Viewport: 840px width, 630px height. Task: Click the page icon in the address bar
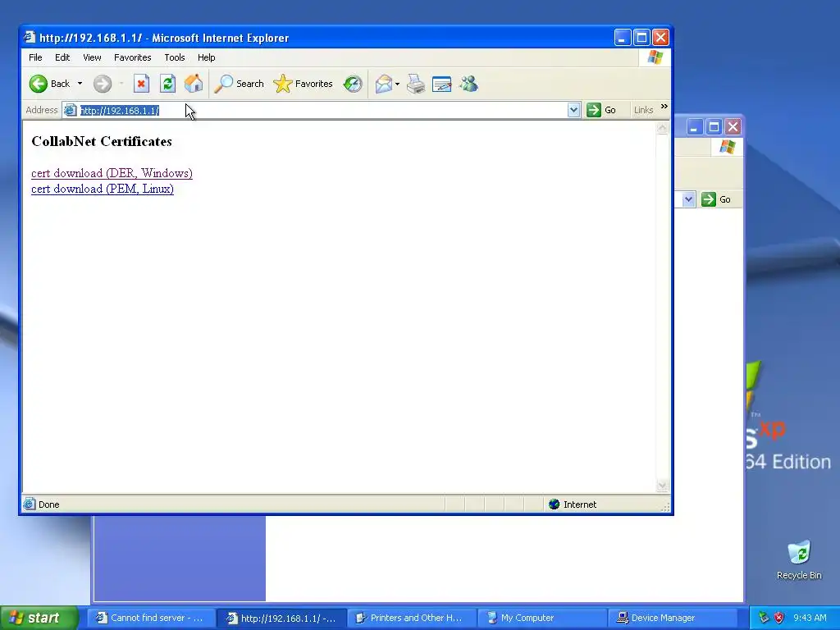(x=71, y=111)
